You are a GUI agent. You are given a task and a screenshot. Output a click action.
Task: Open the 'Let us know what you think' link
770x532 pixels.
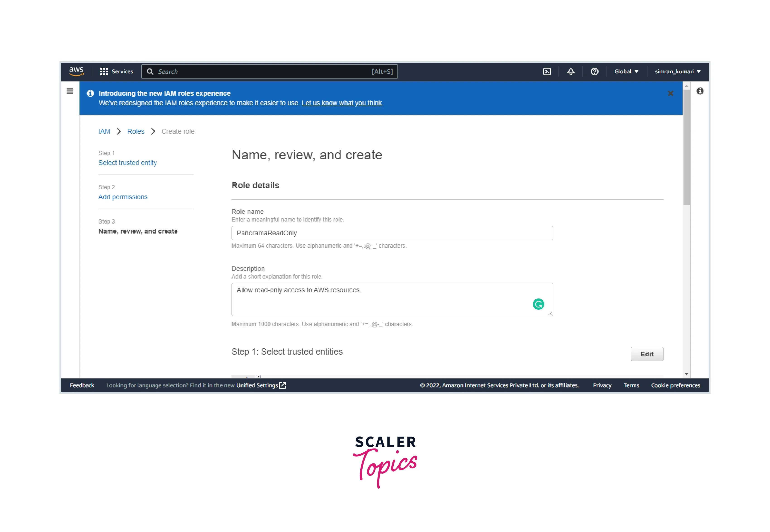pyautogui.click(x=342, y=103)
